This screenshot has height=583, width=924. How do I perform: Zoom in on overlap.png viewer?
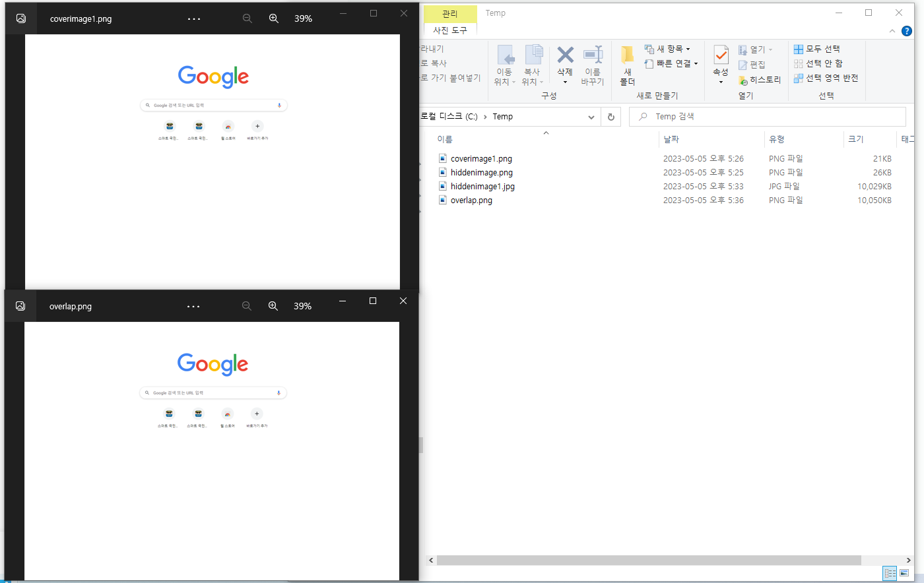[273, 306]
